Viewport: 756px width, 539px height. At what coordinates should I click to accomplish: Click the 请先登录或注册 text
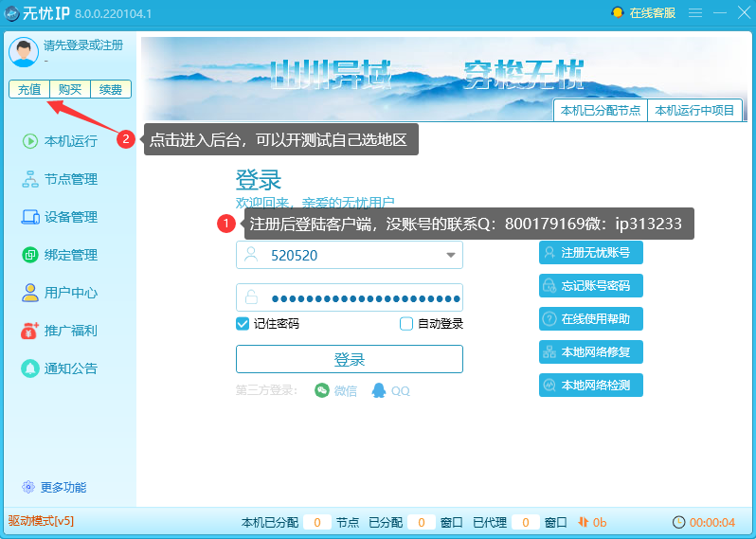coord(83,45)
